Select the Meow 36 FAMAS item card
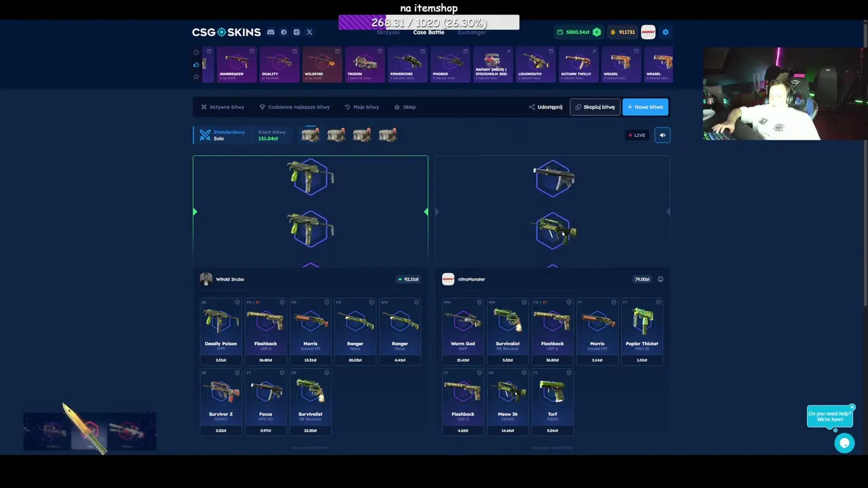 point(507,402)
